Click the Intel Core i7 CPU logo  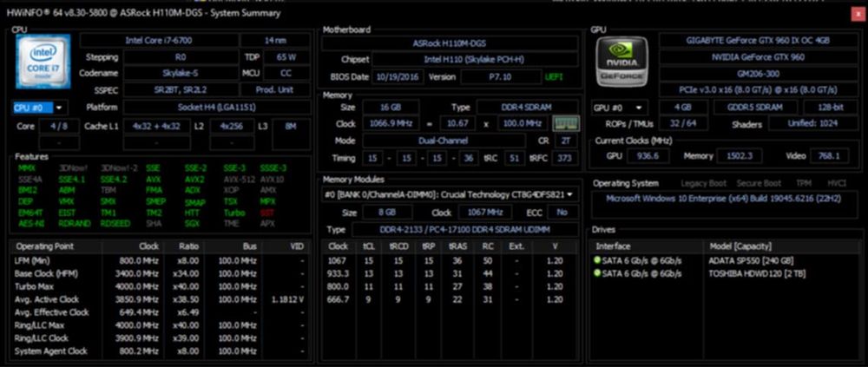pyautogui.click(x=43, y=62)
